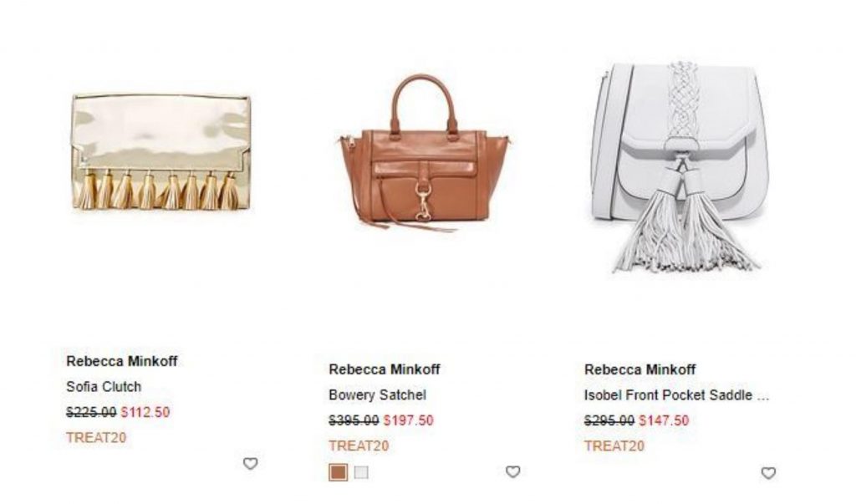This screenshot has width=856, height=504.
Task: Favorite the Sofia Clutch with heart icon
Action: pyautogui.click(x=250, y=464)
